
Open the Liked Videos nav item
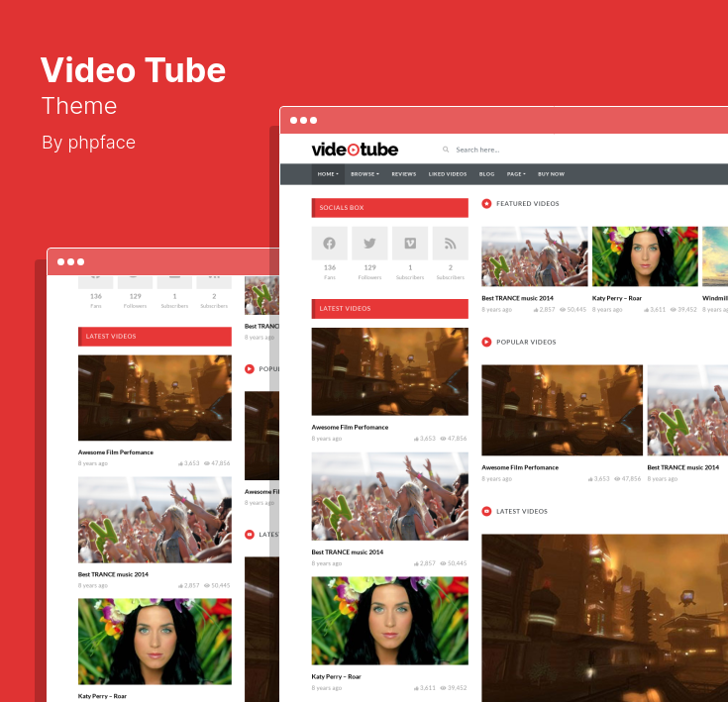click(x=448, y=174)
